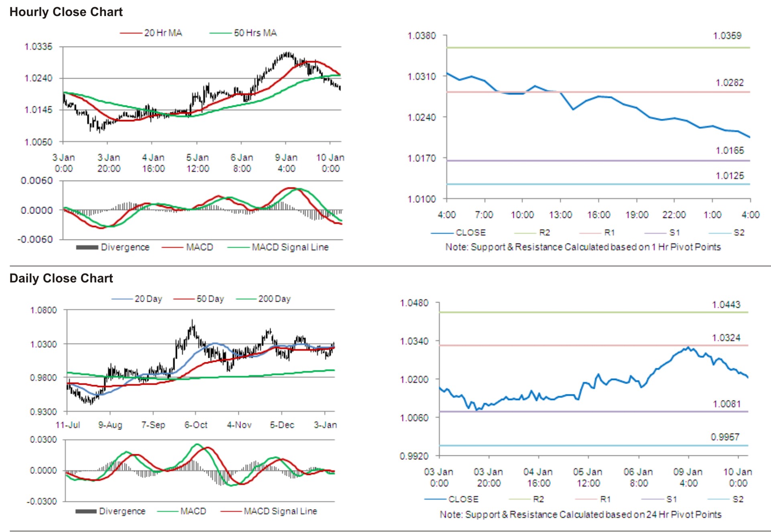Click 'MACD Signal Line' legend under hourly chart

coord(290,247)
